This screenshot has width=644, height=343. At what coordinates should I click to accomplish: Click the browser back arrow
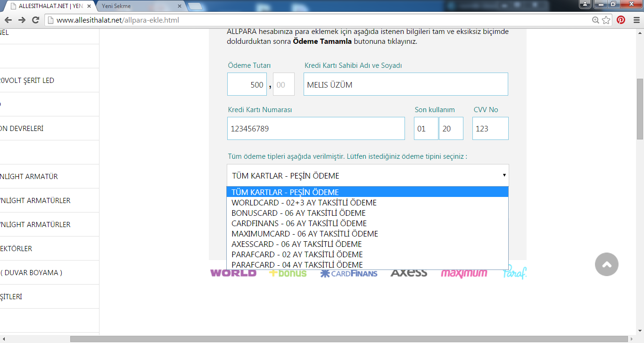coord(8,20)
